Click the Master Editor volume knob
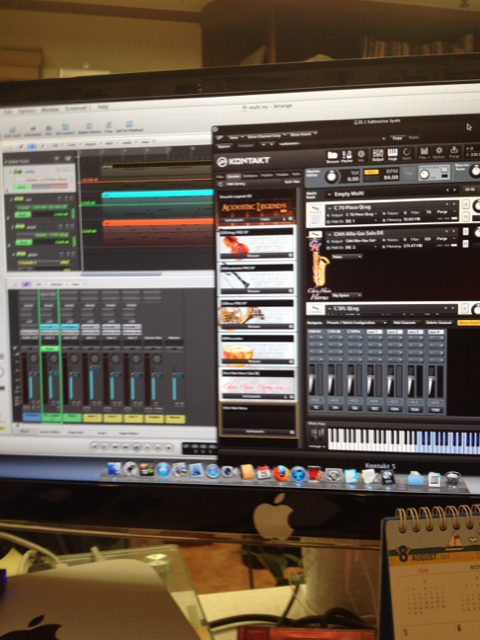480x640 pixels. point(332,176)
